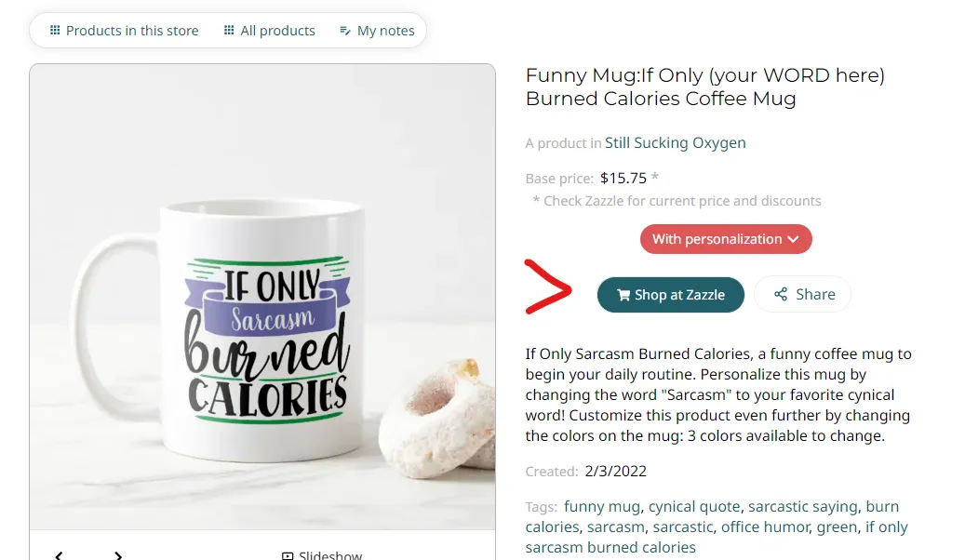This screenshot has height=560, width=965.
Task: Click the shopping cart icon on Shop at Zazzle
Action: coord(623,296)
